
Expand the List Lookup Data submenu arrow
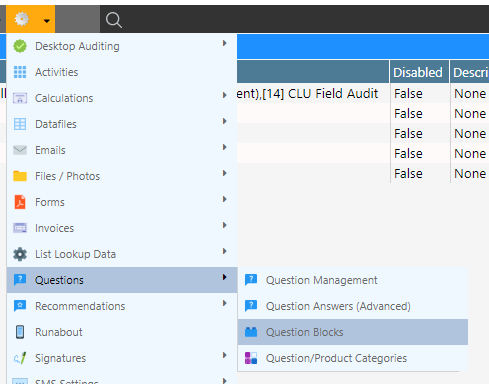(225, 251)
